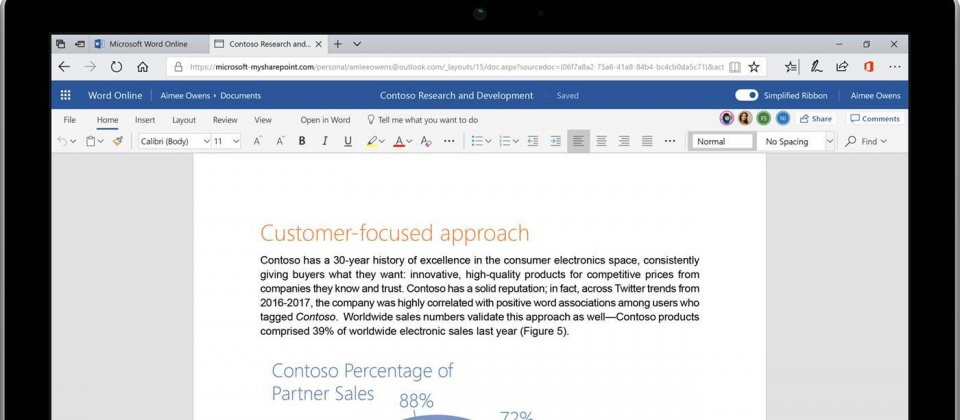Viewport: 960px width, 420px height.
Task: Apply numbered list
Action: [505, 141]
